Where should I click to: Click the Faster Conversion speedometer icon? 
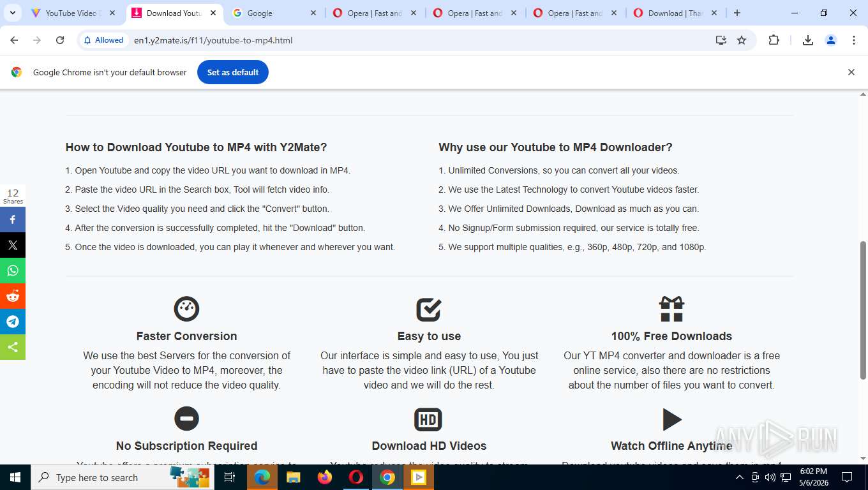click(186, 309)
